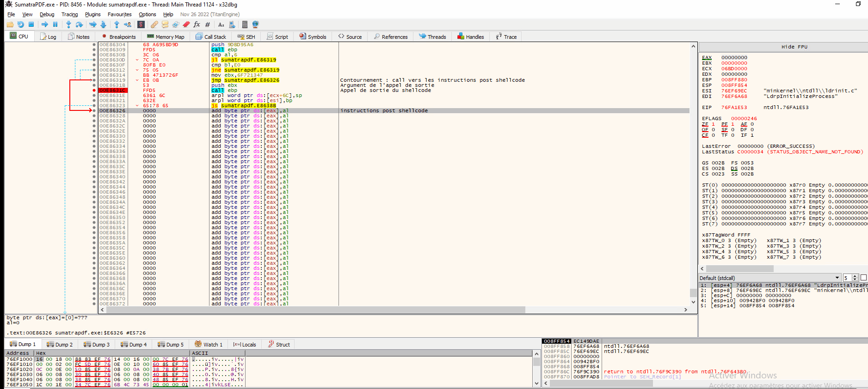Switch to the Breakpoints tab

coord(118,36)
